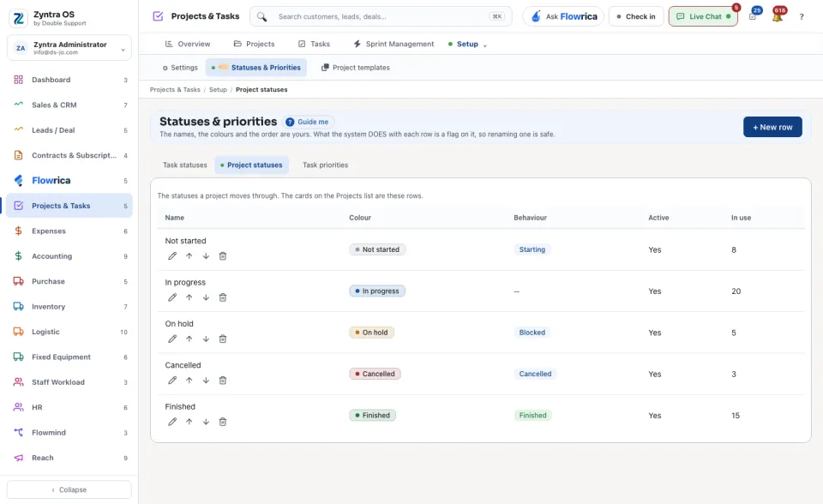Click the New row button
Viewport: 823px width, 504px height.
[772, 127]
